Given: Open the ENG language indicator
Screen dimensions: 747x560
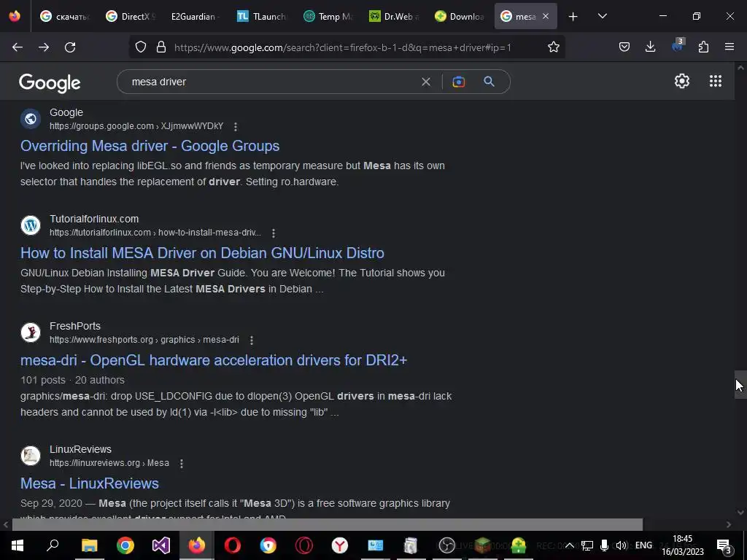Looking at the screenshot, I should (643, 545).
